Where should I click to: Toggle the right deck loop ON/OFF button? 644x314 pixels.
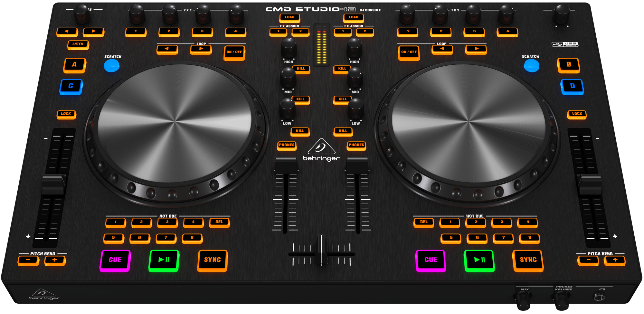(409, 52)
